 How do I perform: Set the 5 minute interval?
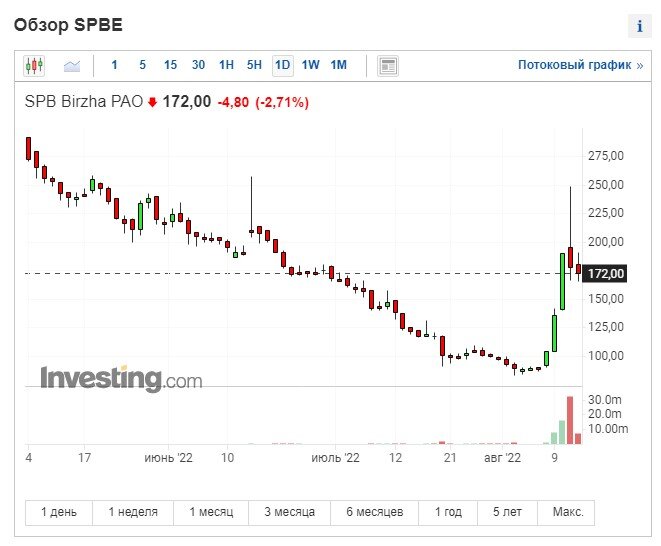coord(142,65)
